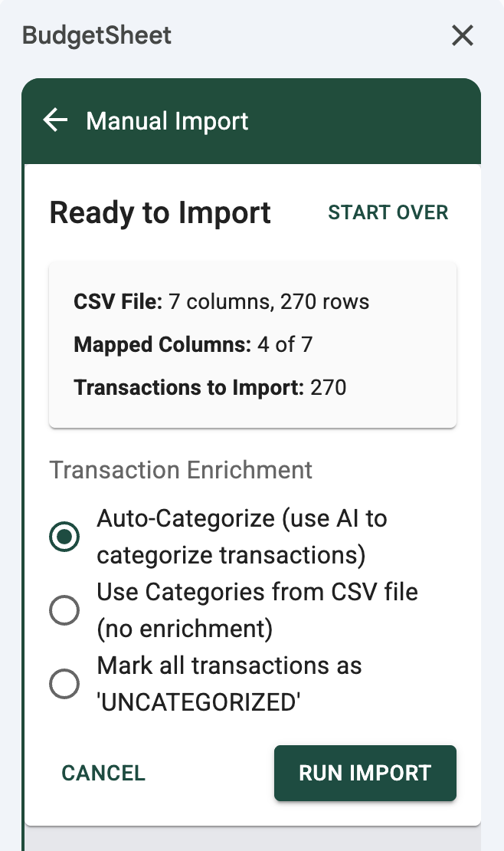Click the '(no enrichment)' option label text

coord(185,629)
